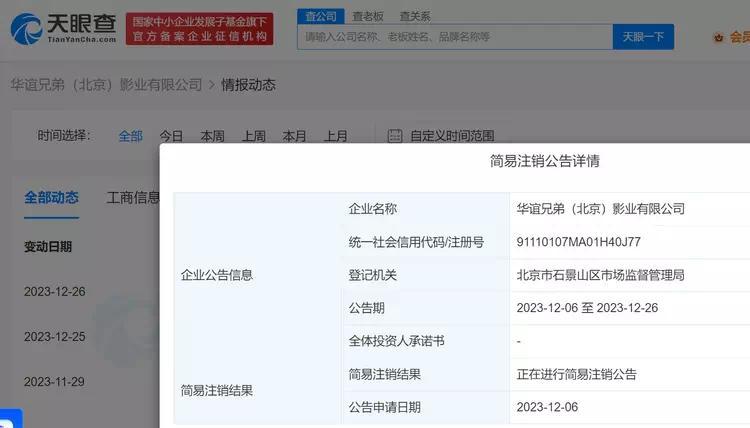Click the 登记机关 field label
Image resolution: width=750 pixels, height=428 pixels.
[373, 275]
